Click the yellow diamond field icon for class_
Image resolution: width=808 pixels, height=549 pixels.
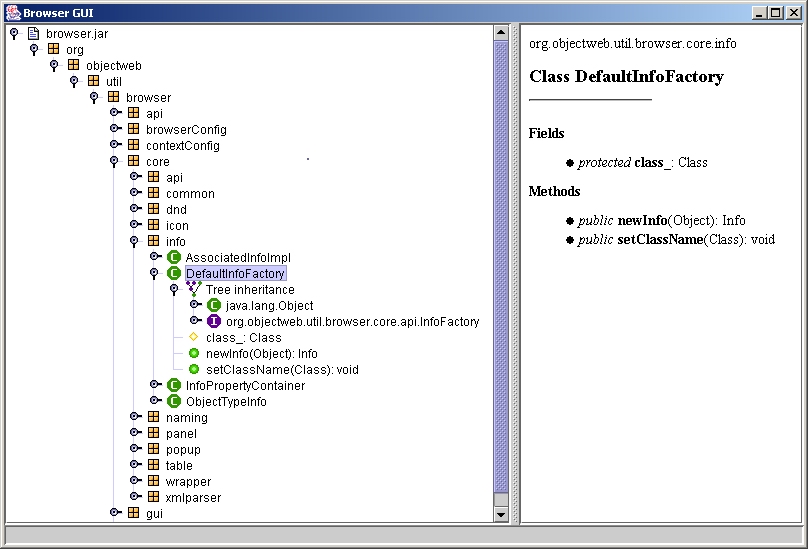[193, 337]
